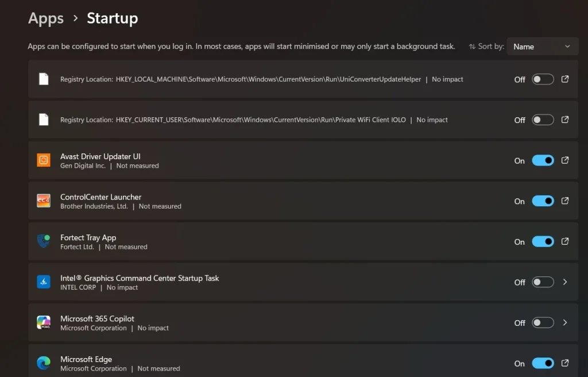The width and height of the screenshot is (588, 377).
Task: Open the external link icon for Fortect Tray App
Action: tap(565, 241)
